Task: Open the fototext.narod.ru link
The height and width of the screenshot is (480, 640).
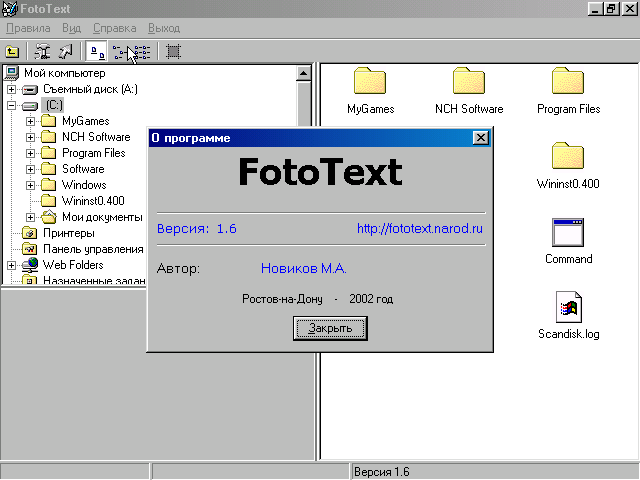Action: click(420, 229)
